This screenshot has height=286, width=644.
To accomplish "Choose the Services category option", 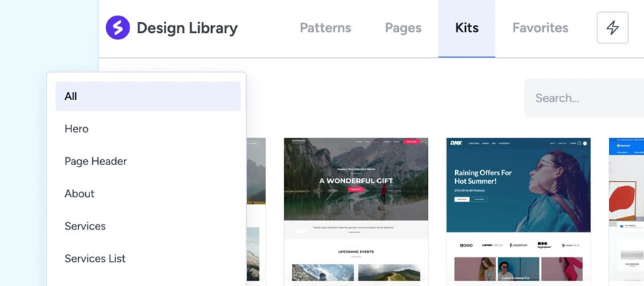I will pyautogui.click(x=85, y=226).
